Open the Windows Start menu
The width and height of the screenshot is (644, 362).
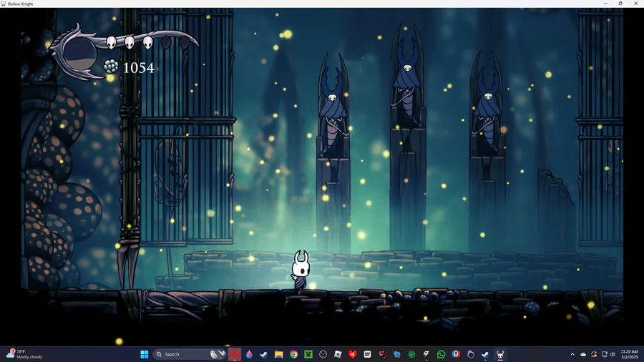click(144, 354)
